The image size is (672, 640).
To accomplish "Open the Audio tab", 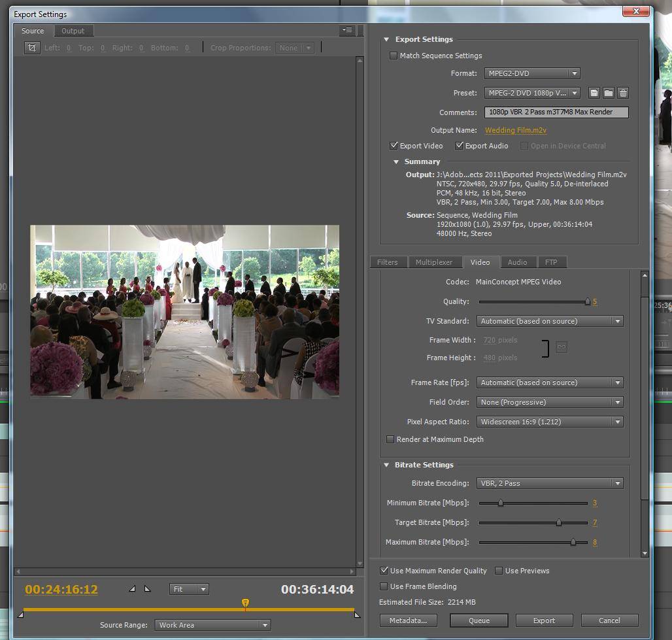I will [517, 262].
